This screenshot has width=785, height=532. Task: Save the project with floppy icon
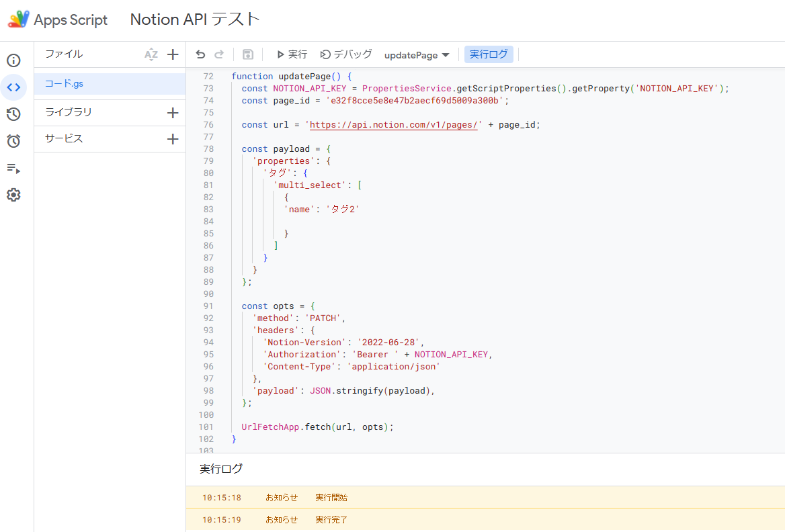(248, 54)
